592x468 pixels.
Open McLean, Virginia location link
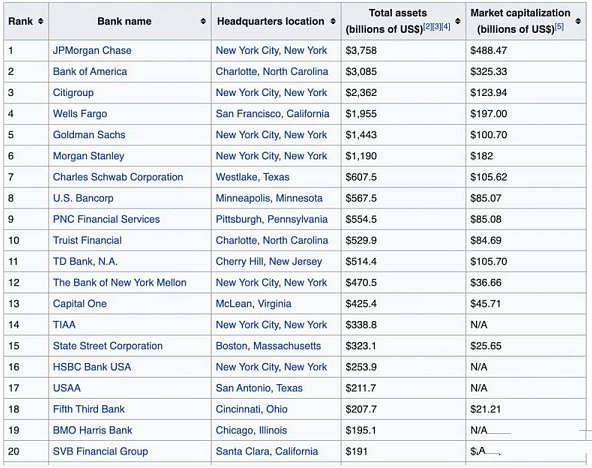click(253, 304)
